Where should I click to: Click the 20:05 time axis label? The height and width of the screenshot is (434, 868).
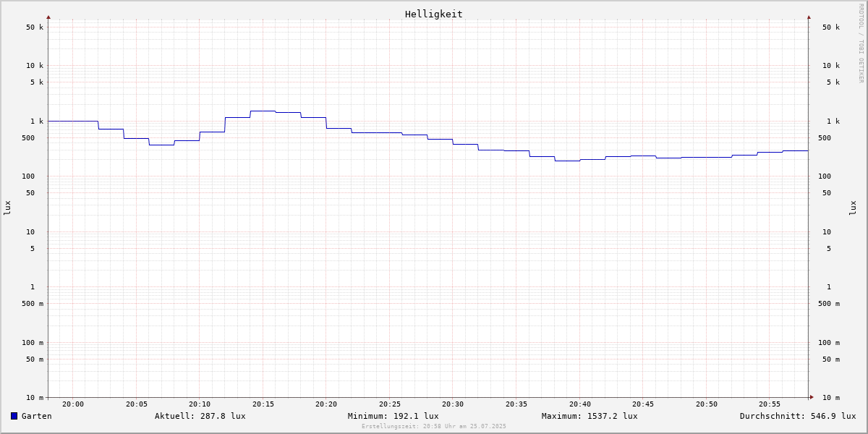click(137, 404)
